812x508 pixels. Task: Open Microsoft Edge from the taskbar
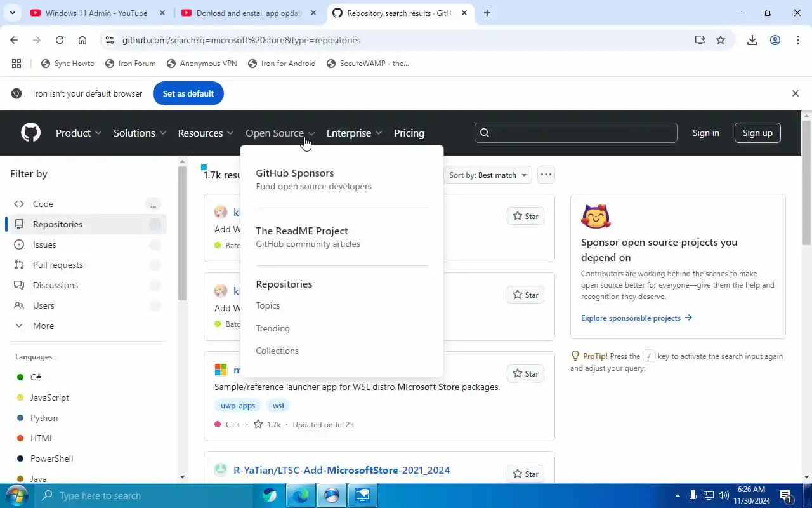301,495
